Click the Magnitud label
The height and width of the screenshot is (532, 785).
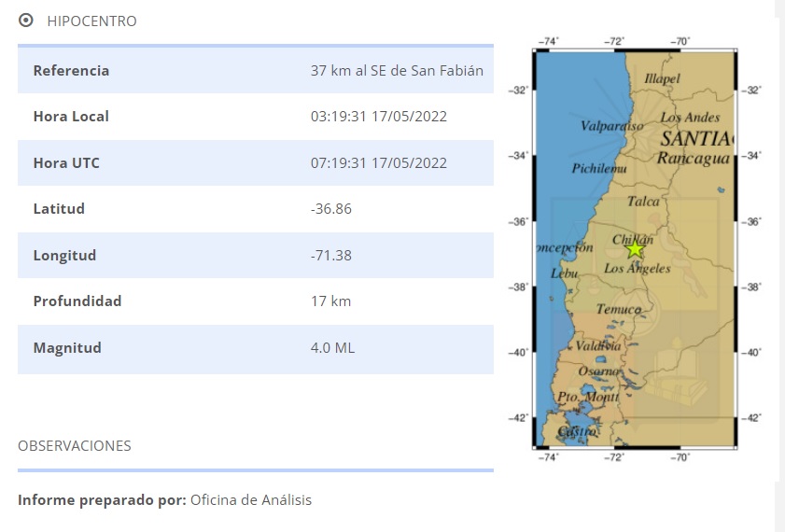67,347
